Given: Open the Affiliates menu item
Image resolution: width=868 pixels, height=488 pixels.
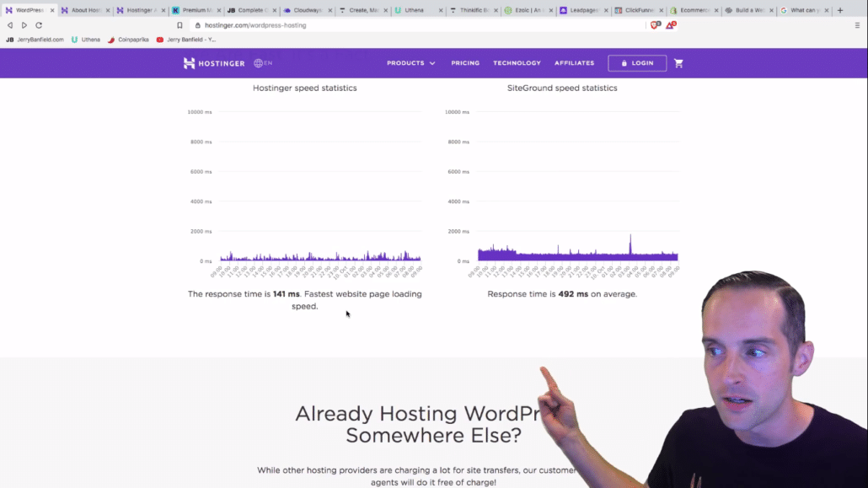Looking at the screenshot, I should (574, 63).
